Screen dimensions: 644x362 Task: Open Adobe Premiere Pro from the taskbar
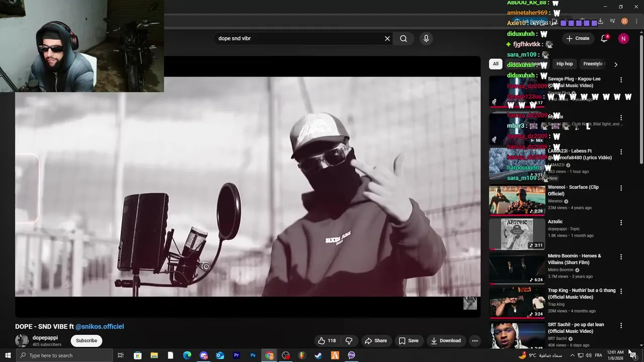(x=236, y=355)
